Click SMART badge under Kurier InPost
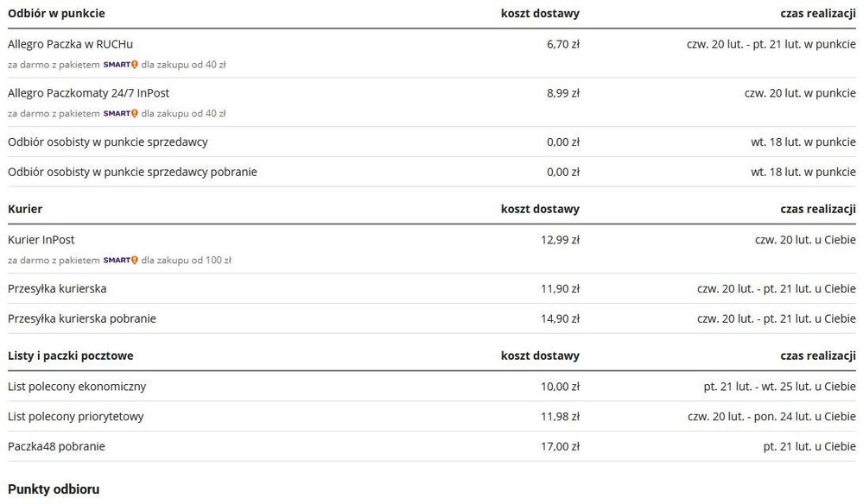The width and height of the screenshot is (863, 504). pyautogui.click(x=120, y=261)
